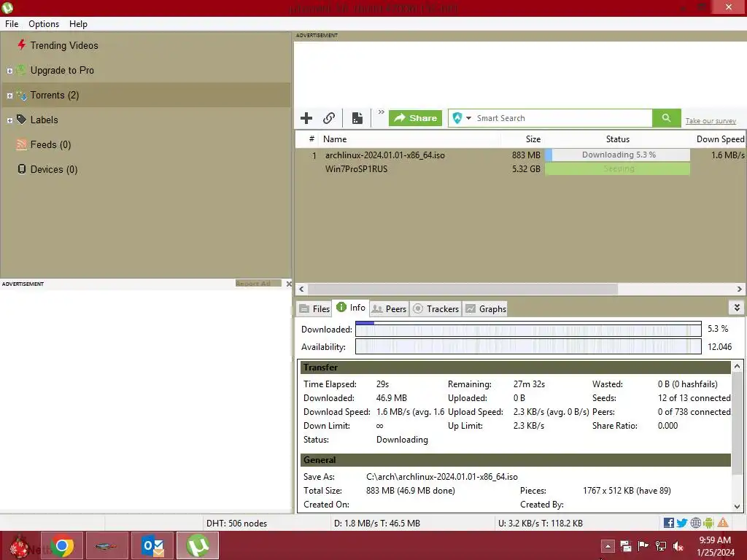Open Google Chrome from taskbar
The width and height of the screenshot is (747, 560).
(62, 545)
